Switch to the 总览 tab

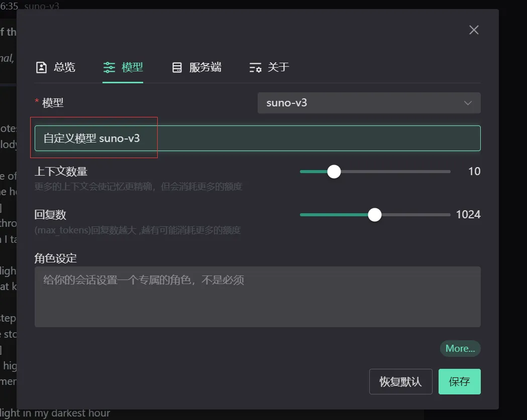tap(64, 67)
